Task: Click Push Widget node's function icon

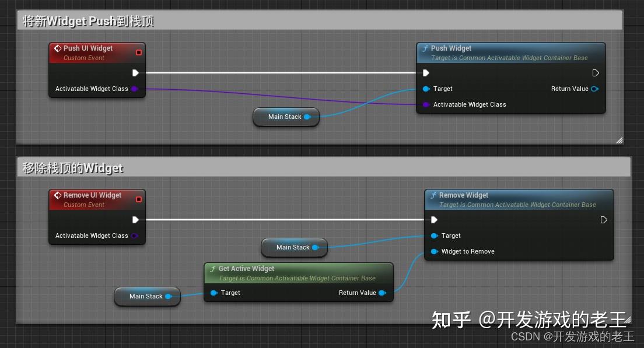Action: coord(425,48)
